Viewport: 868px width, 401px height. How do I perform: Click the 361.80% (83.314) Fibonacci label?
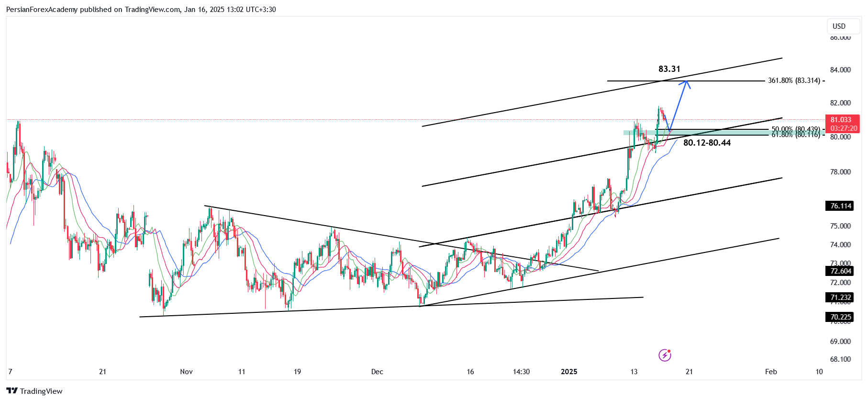click(x=794, y=80)
